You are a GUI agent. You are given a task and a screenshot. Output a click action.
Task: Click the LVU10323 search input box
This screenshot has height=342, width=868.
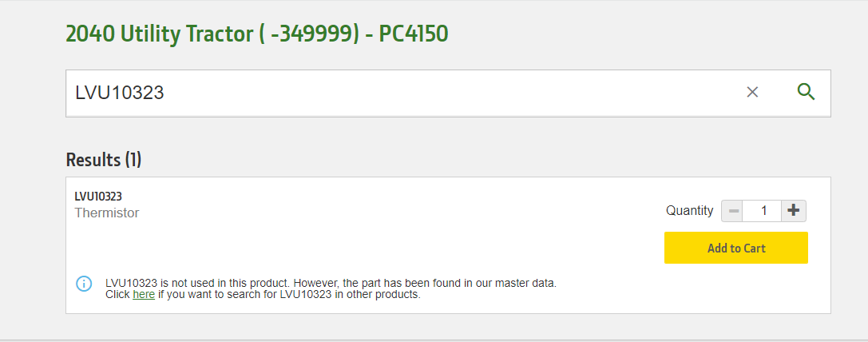[x=399, y=93]
